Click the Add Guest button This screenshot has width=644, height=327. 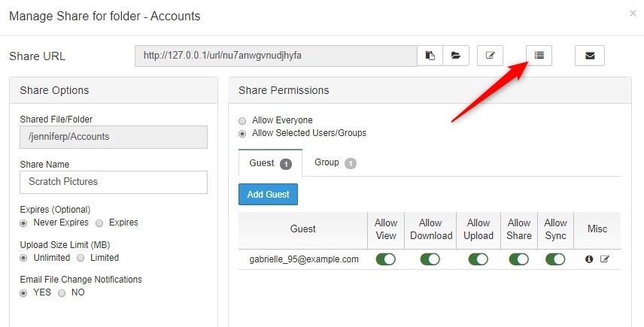coord(268,195)
